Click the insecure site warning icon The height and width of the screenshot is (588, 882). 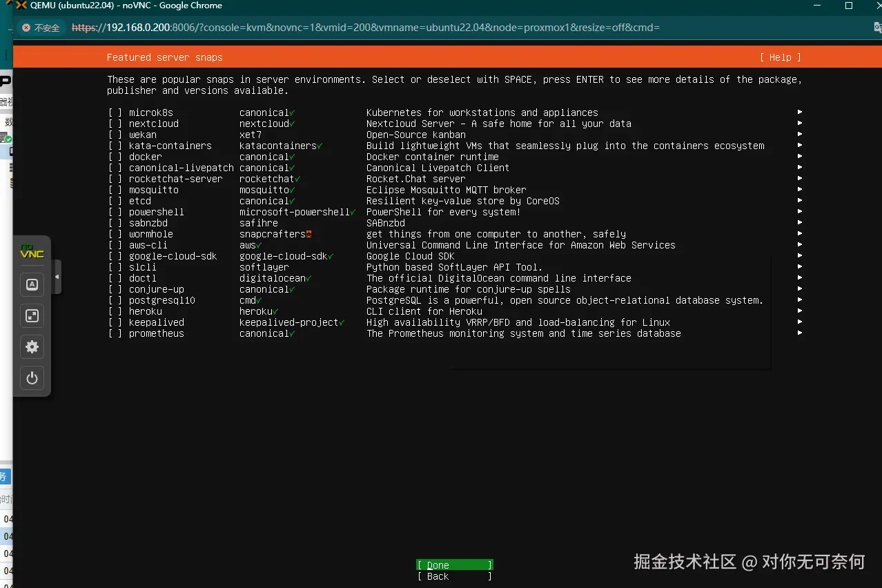point(26,28)
